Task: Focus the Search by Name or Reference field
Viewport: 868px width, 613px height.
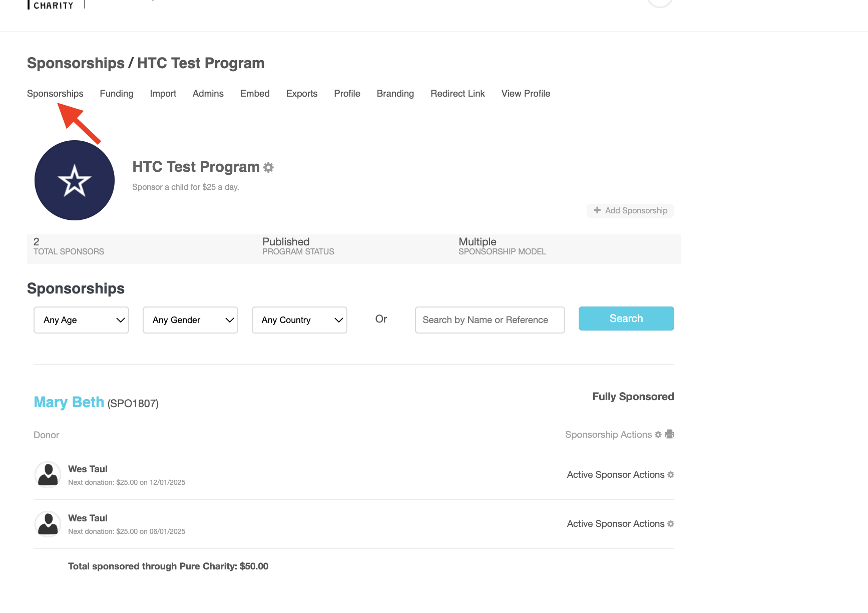Action: pyautogui.click(x=490, y=320)
